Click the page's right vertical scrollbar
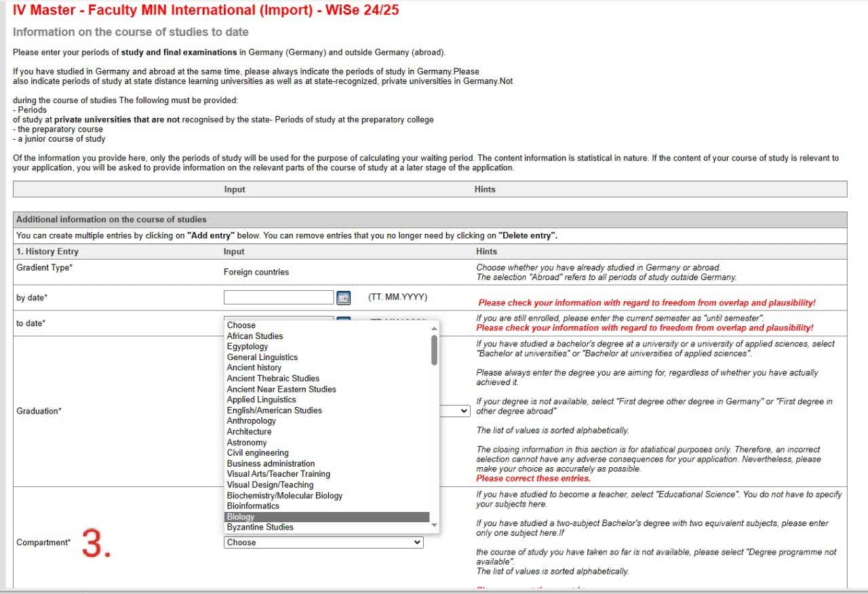868x594 pixels. click(863, 298)
